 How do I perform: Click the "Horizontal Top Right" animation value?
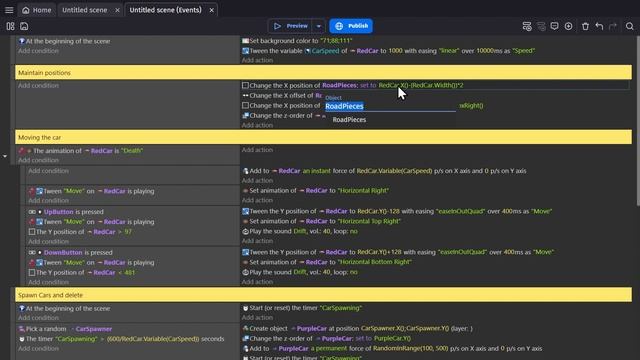pyautogui.click(x=369, y=221)
